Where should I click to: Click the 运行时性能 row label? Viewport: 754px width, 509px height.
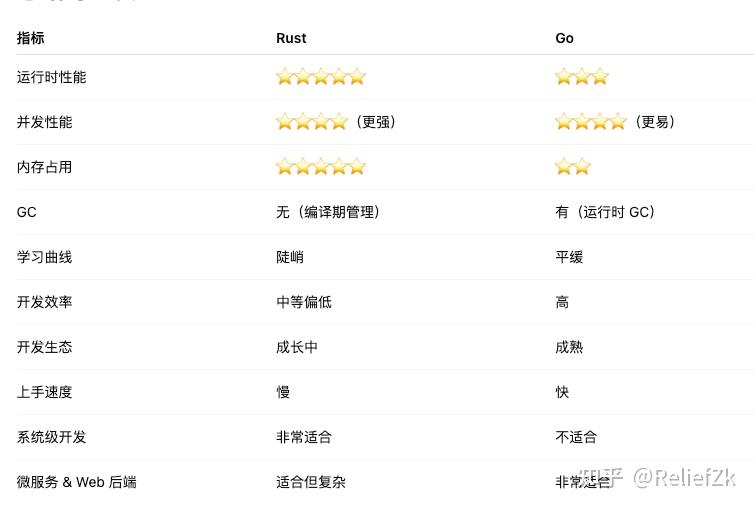[x=51, y=77]
